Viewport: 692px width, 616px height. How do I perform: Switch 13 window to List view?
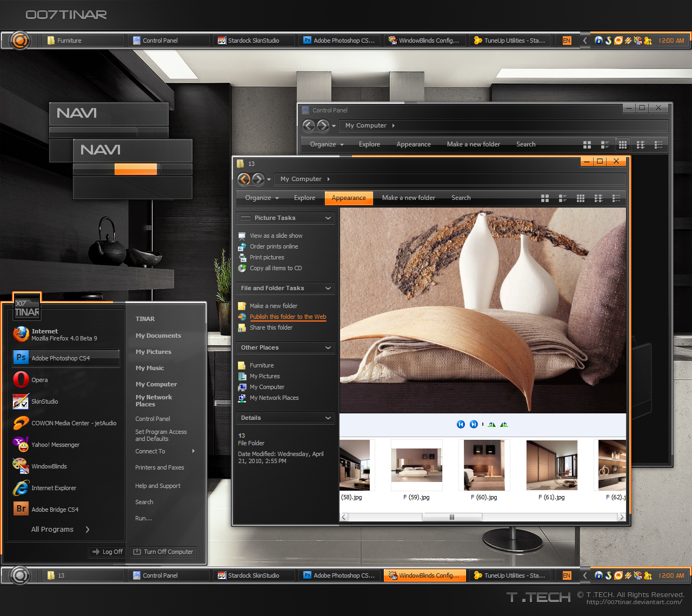[x=598, y=198]
